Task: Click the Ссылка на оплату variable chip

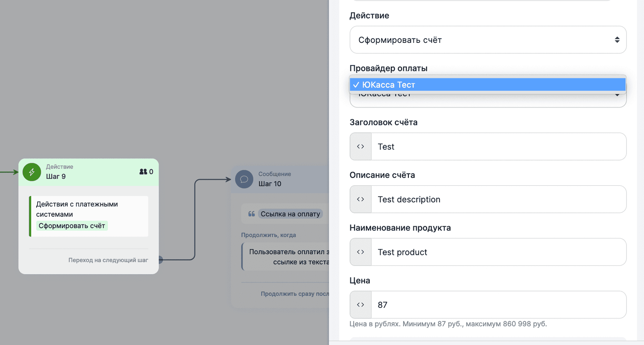Action: click(290, 214)
